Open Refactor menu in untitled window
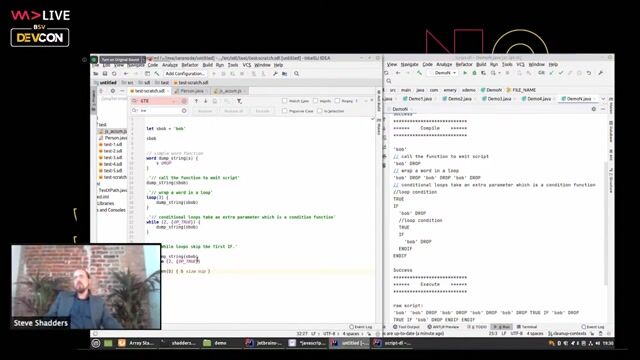Screen dimensions: 640x360 pos(190,65)
